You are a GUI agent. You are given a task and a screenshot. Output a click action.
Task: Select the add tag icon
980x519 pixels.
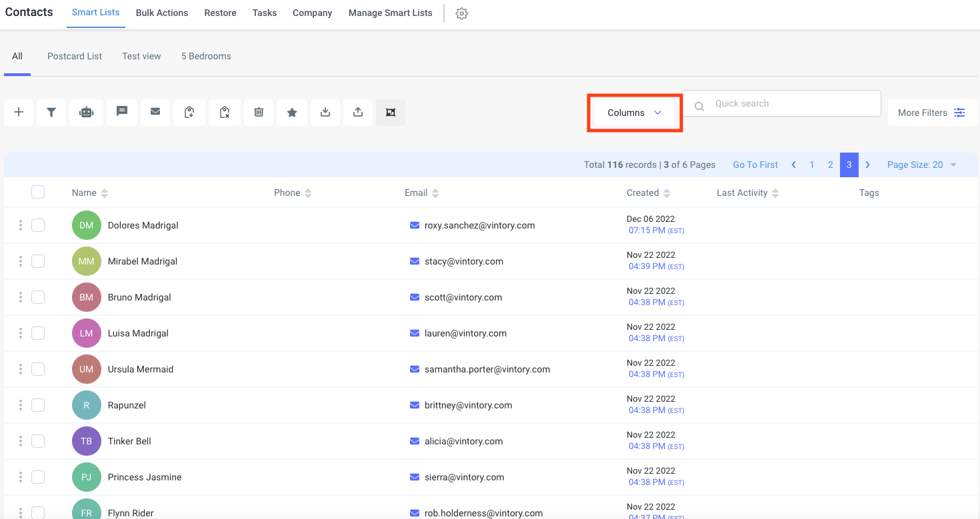pyautogui.click(x=189, y=113)
